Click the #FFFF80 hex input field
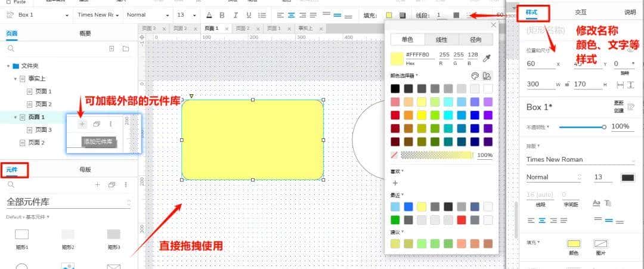The height and width of the screenshot is (269, 644). coord(420,55)
